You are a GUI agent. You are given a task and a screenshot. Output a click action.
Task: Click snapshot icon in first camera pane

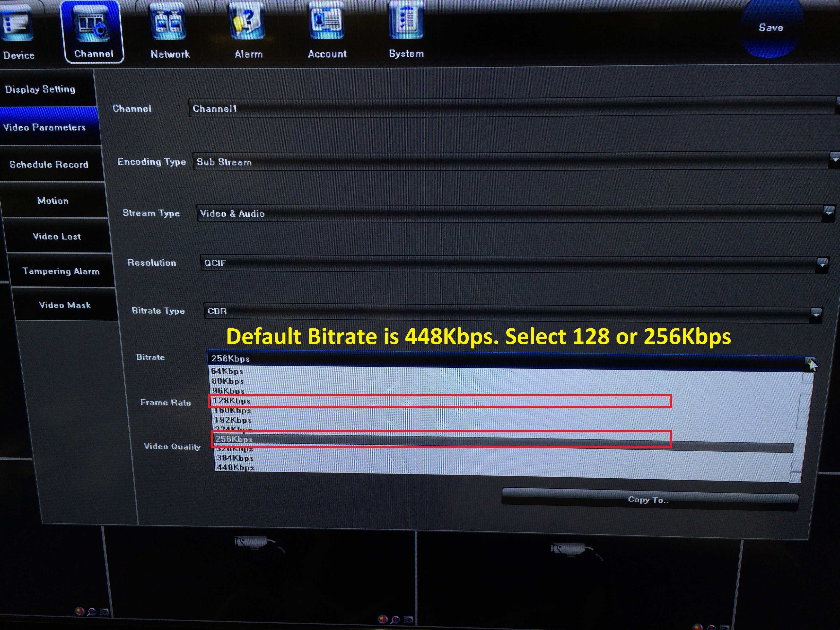pyautogui.click(x=104, y=612)
